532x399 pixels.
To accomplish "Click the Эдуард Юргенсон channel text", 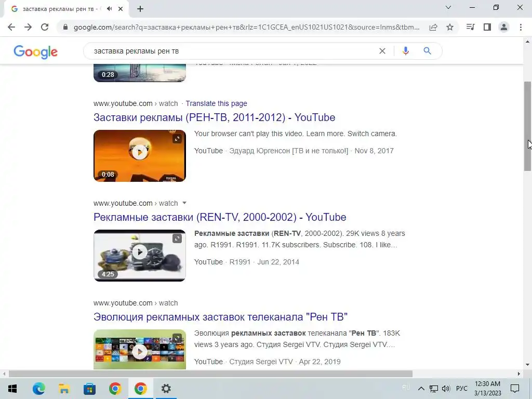I will tap(289, 151).
